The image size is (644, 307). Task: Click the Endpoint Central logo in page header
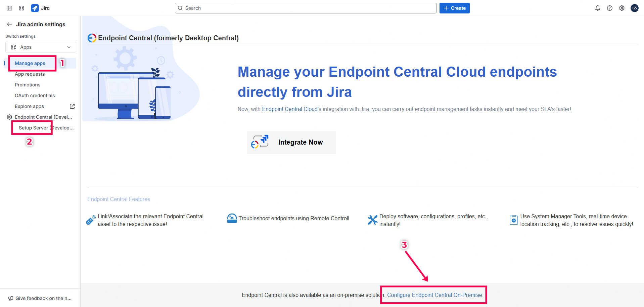click(92, 38)
